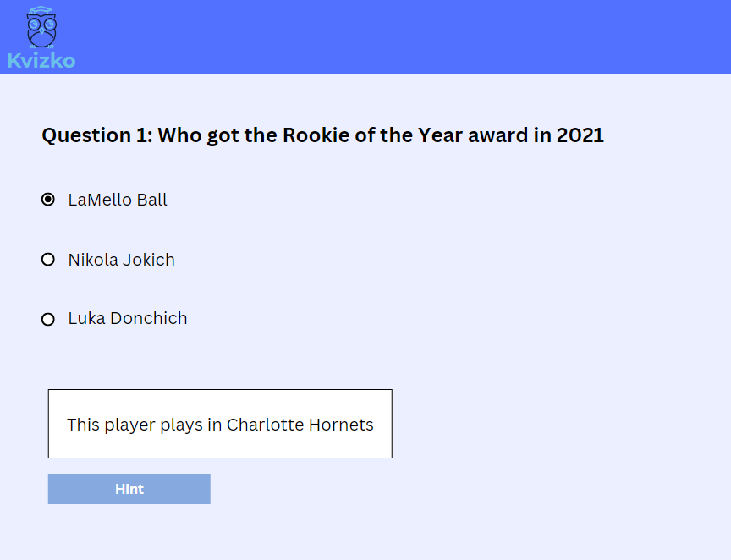731x560 pixels.
Task: Click the owl's round glasses in logo
Action: click(41, 24)
